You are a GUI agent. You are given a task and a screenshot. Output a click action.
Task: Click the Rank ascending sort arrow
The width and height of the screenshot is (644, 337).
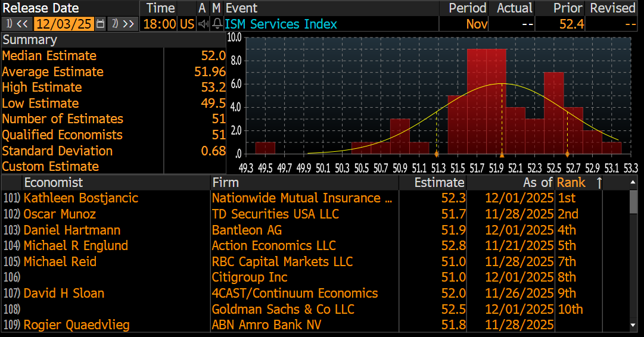pos(599,183)
